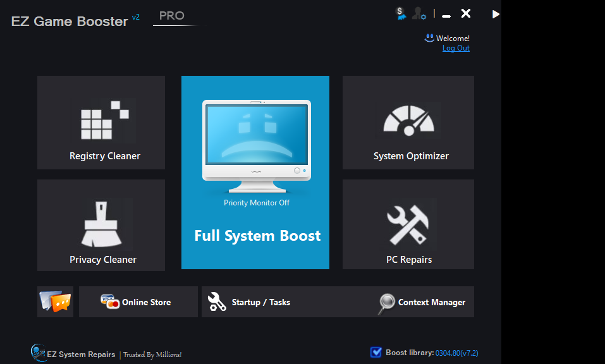Open the chat feedback icon tile
The image size is (605, 364).
pyautogui.click(x=55, y=301)
